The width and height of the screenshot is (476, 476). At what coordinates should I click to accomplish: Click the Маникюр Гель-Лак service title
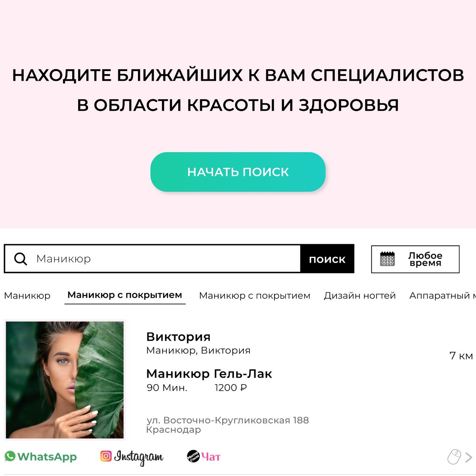209,373
